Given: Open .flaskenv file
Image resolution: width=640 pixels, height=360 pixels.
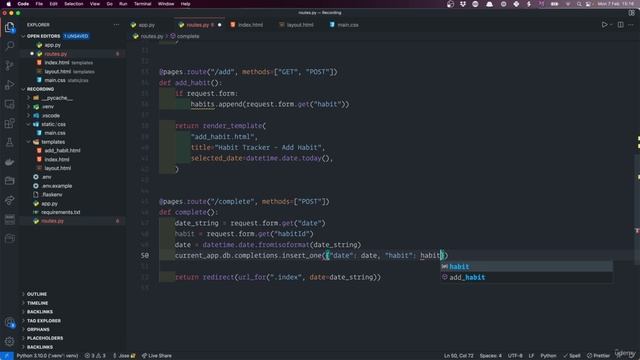Looking at the screenshot, I should coord(52,195).
